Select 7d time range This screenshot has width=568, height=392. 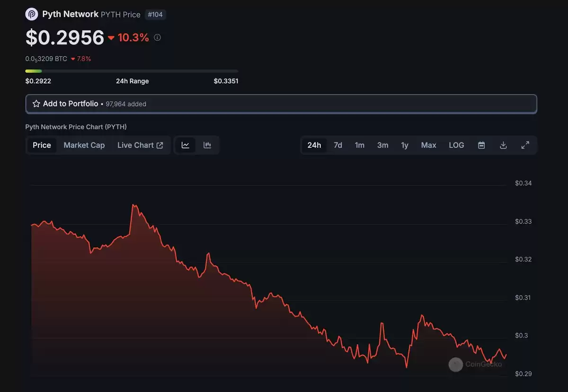(338, 145)
